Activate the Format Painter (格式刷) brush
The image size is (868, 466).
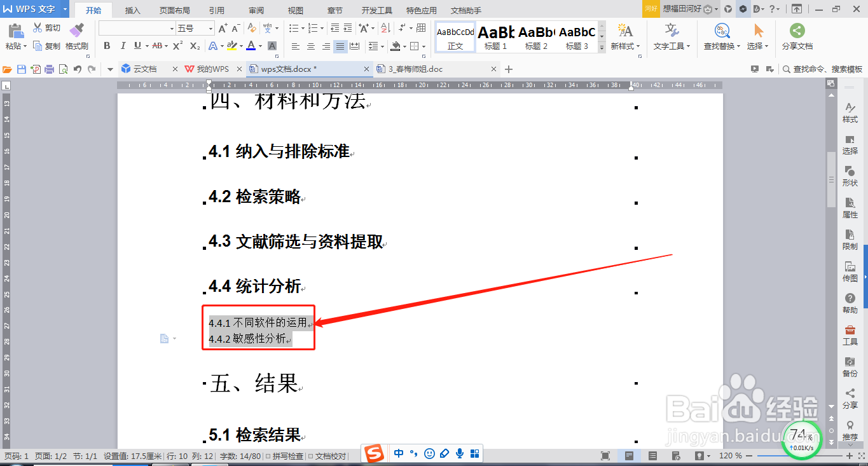76,30
